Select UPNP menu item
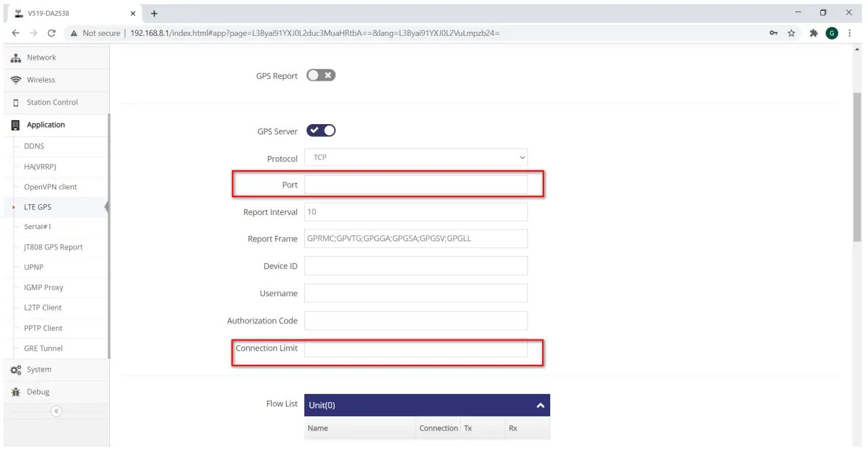The height and width of the screenshot is (459, 868). click(x=33, y=268)
